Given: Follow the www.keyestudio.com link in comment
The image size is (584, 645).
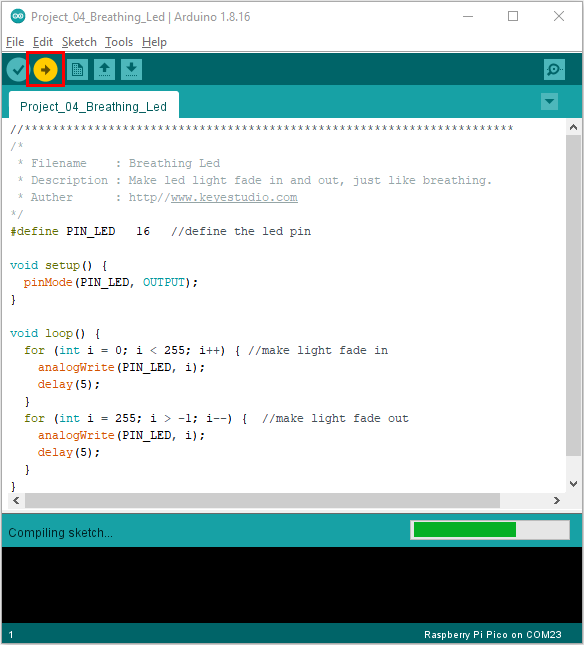Looking at the screenshot, I should 234,197.
